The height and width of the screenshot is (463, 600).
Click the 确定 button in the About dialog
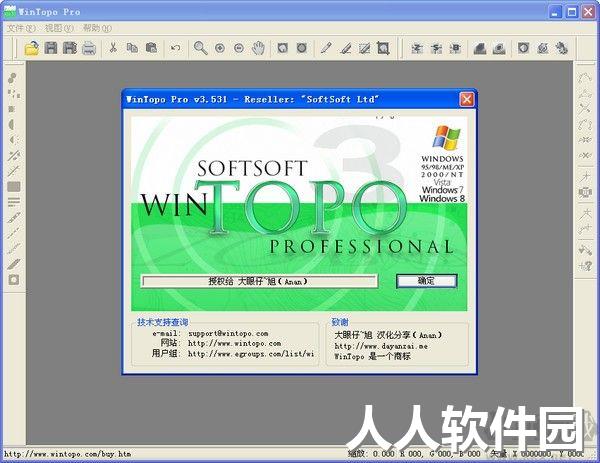click(427, 281)
